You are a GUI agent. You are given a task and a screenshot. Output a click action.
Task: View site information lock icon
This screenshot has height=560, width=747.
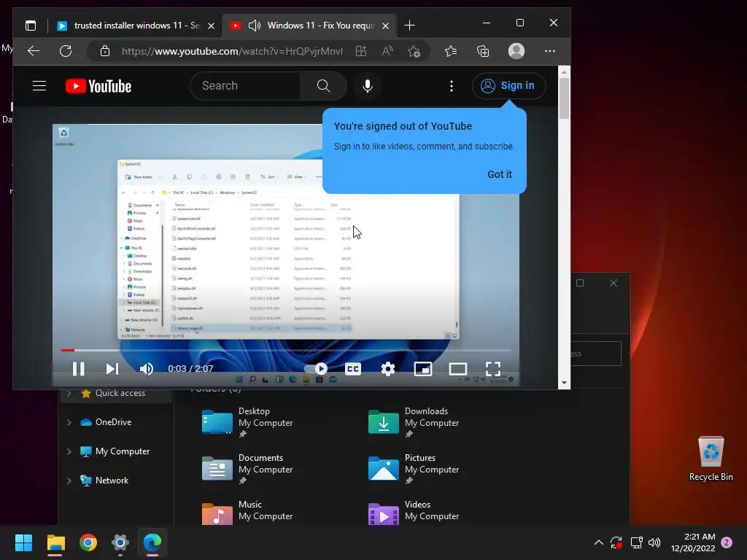pos(105,51)
